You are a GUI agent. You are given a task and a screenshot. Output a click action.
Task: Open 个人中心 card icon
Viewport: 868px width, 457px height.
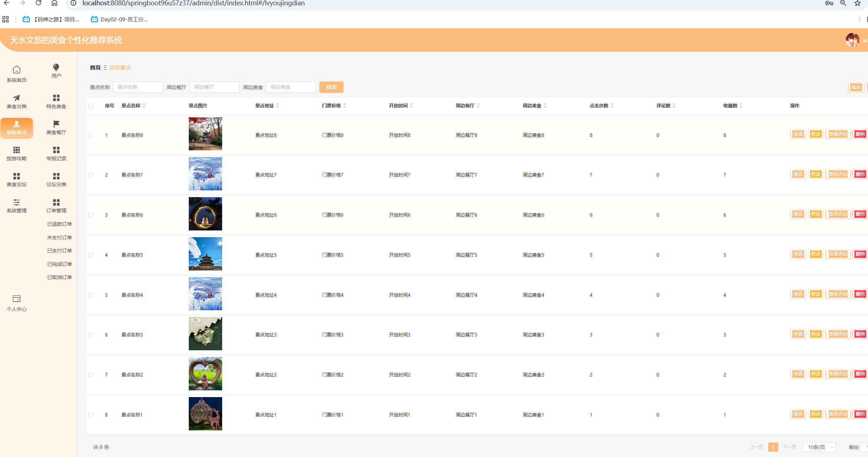click(x=16, y=299)
